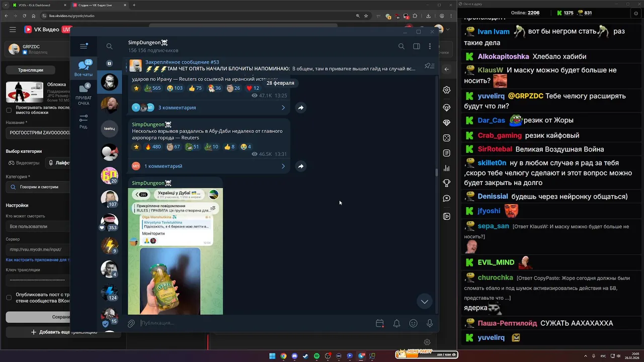Check 'Проигрывать запись' checkbox
This screenshot has height=362, width=644.
(x=9, y=110)
